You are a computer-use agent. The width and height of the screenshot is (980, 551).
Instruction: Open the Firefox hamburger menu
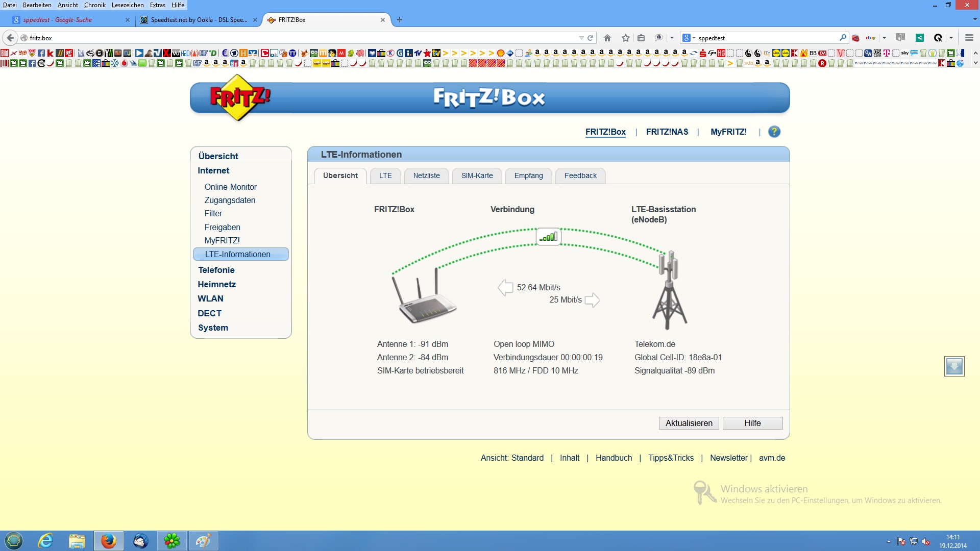(x=969, y=38)
